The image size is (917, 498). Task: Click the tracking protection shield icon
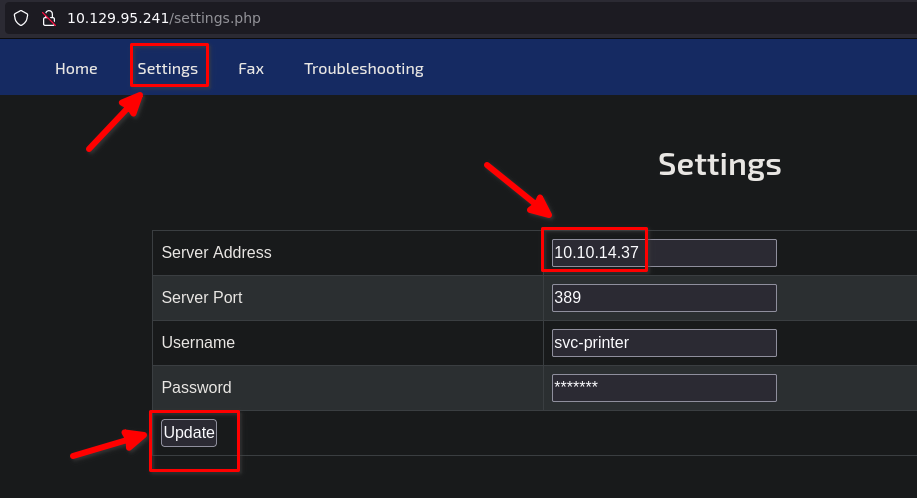(x=21, y=18)
